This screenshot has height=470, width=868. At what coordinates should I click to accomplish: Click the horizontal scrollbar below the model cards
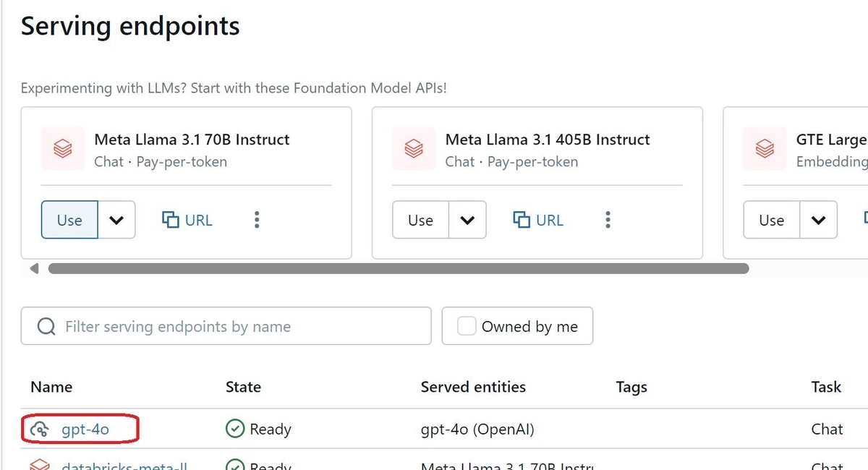click(398, 268)
